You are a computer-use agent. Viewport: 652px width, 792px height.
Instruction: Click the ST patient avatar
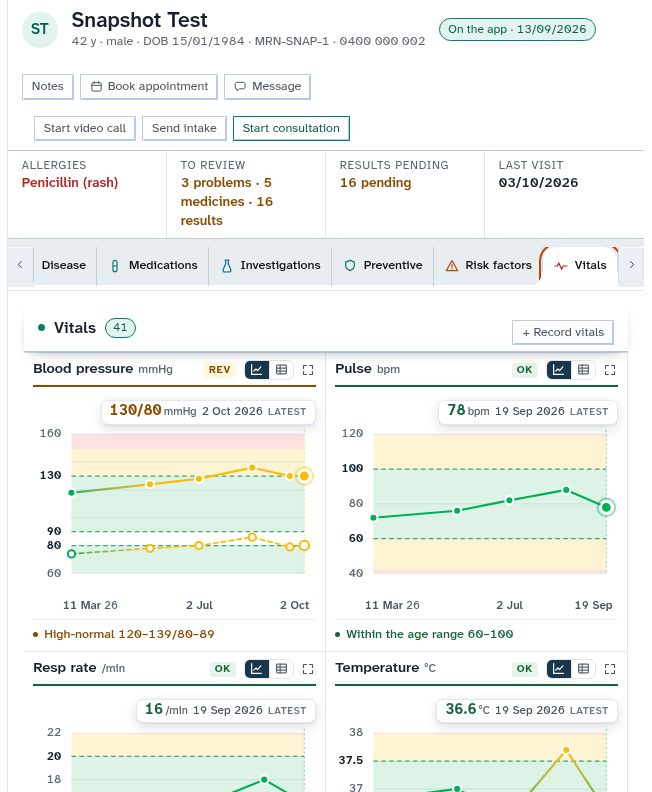tap(40, 30)
